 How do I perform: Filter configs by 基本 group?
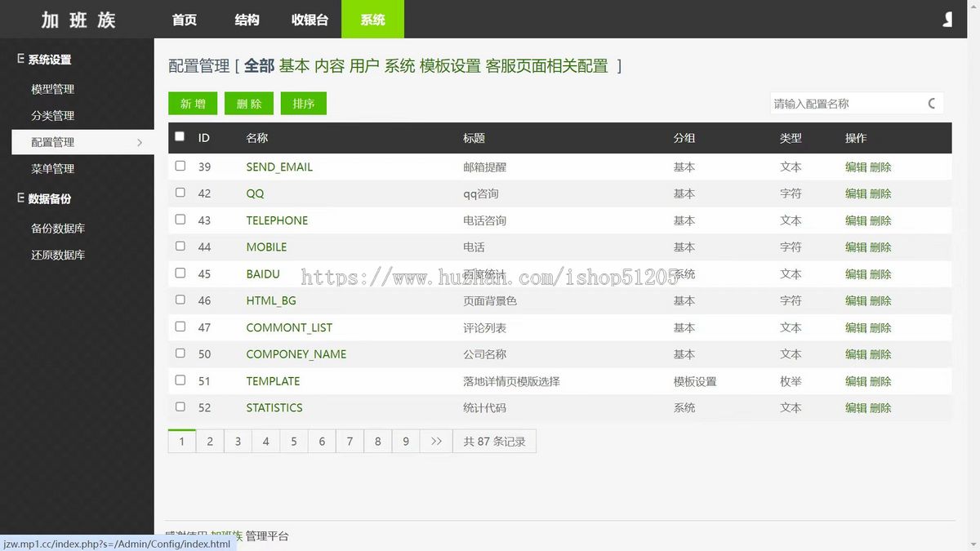(294, 66)
